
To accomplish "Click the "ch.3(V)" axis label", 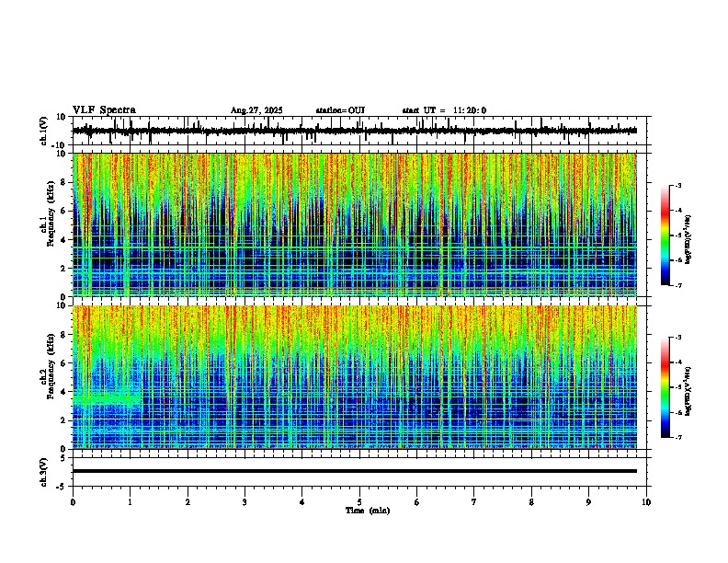I will 44,472.
